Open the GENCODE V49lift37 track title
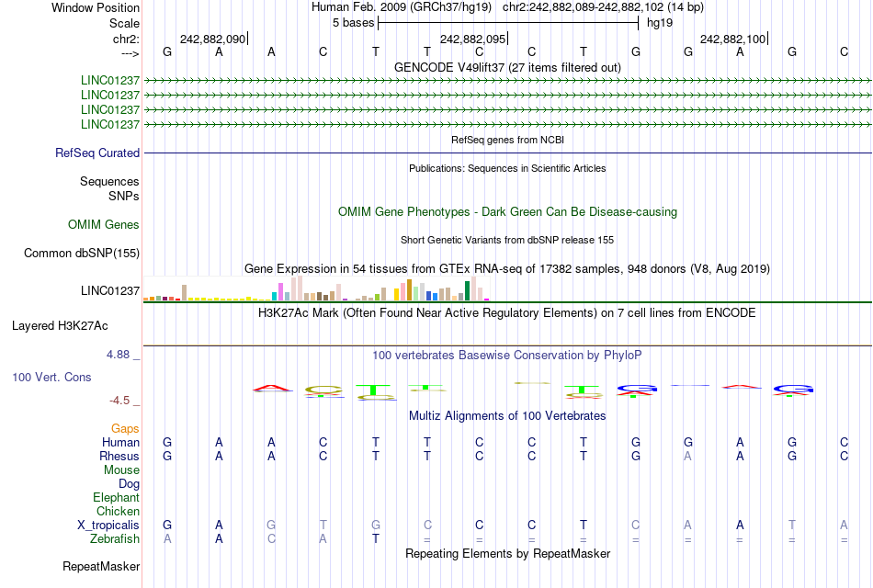 point(507,67)
